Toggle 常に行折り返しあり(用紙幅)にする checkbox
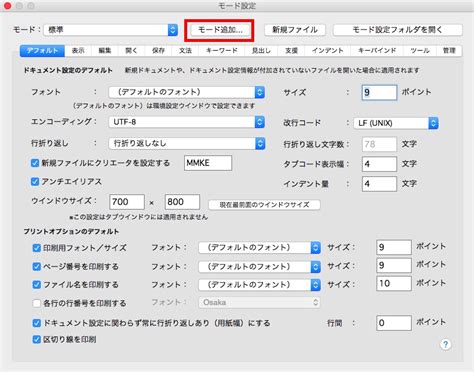474x372 pixels. pos(37,323)
